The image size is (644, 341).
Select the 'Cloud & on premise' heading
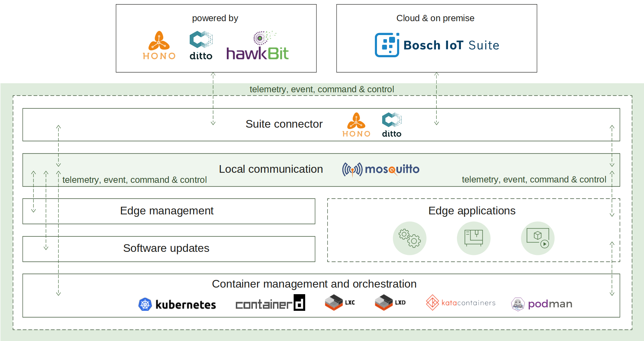point(435,18)
